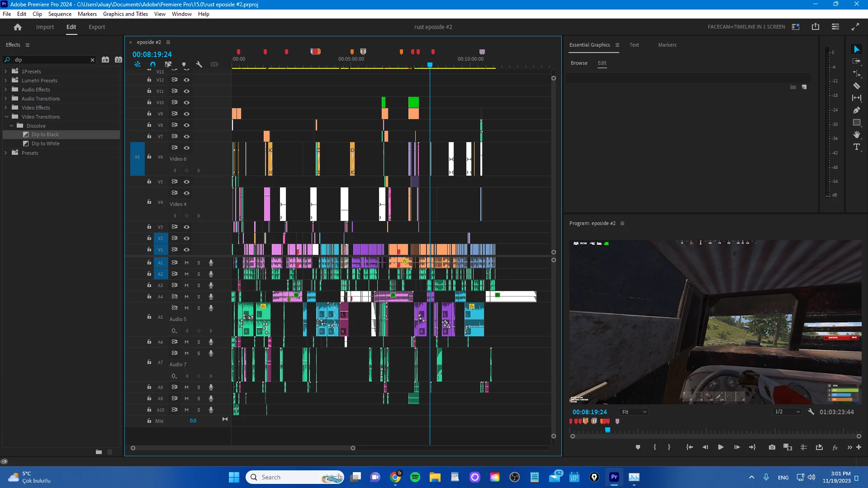Open timeline display settings wrench
Screen dimensions: 868x488
coord(199,64)
